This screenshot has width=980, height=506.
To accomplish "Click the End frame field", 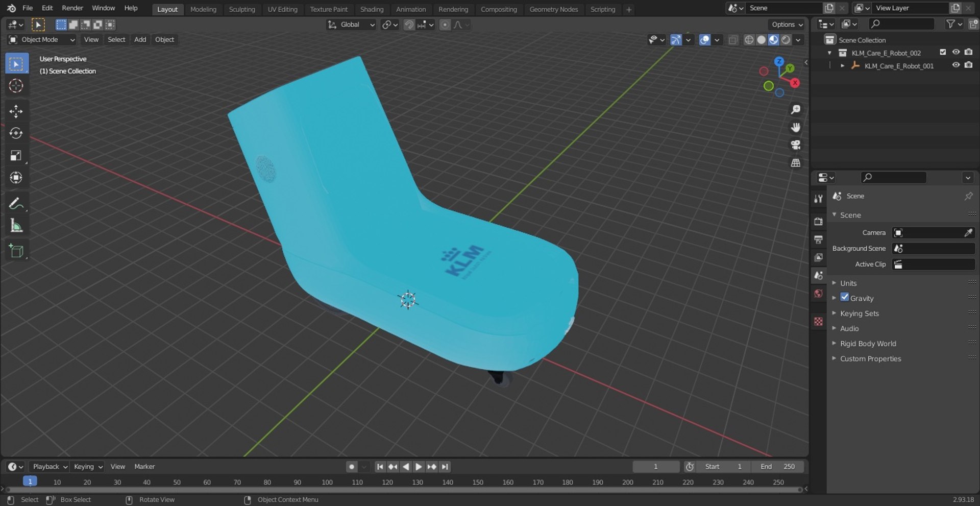I will [777, 467].
